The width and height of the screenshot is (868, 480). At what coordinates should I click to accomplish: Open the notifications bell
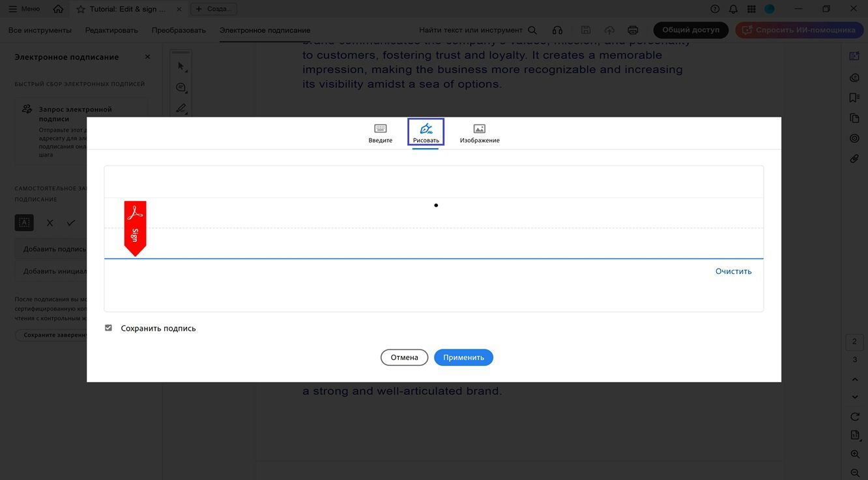733,9
